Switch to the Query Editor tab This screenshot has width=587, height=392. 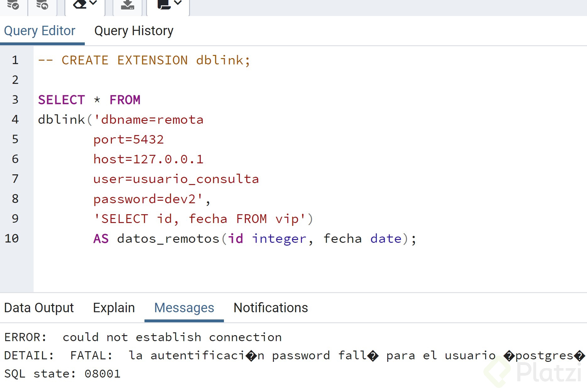point(40,31)
